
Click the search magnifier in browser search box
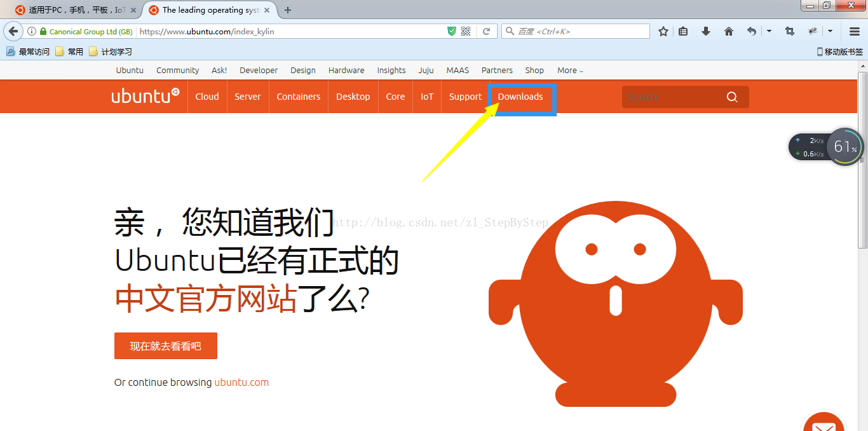[510, 31]
